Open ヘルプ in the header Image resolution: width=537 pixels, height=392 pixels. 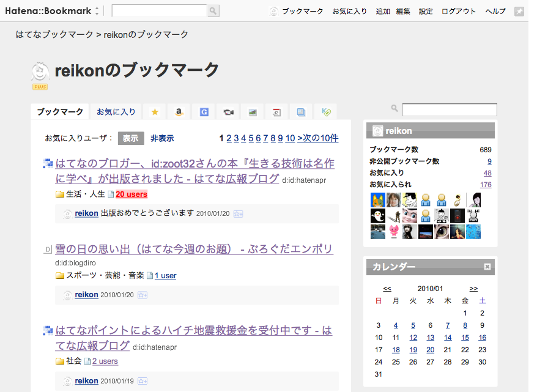tap(495, 11)
